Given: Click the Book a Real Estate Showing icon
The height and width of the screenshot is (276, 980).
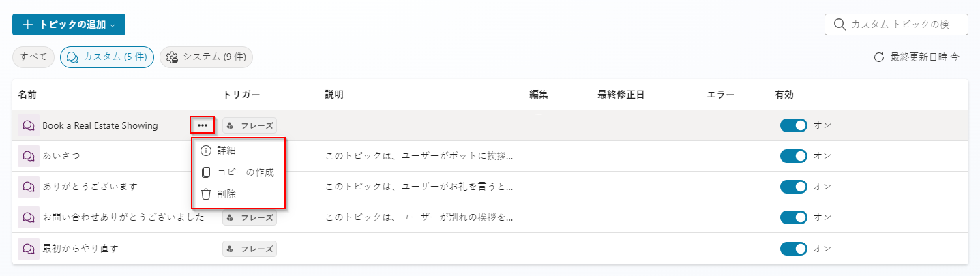Looking at the screenshot, I should tap(29, 125).
